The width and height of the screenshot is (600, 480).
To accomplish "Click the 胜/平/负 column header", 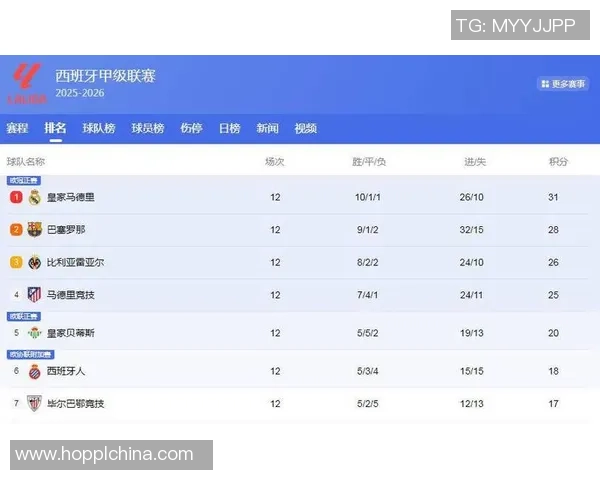I will coord(369,162).
